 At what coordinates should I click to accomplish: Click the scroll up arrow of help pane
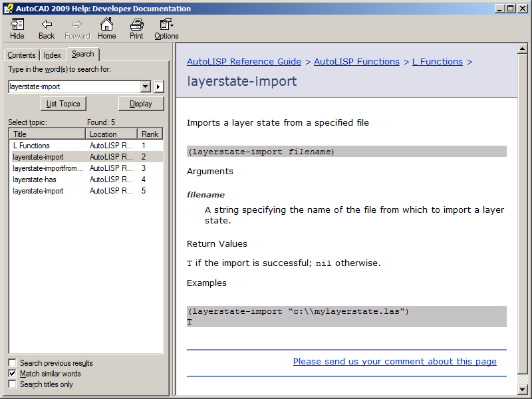523,49
